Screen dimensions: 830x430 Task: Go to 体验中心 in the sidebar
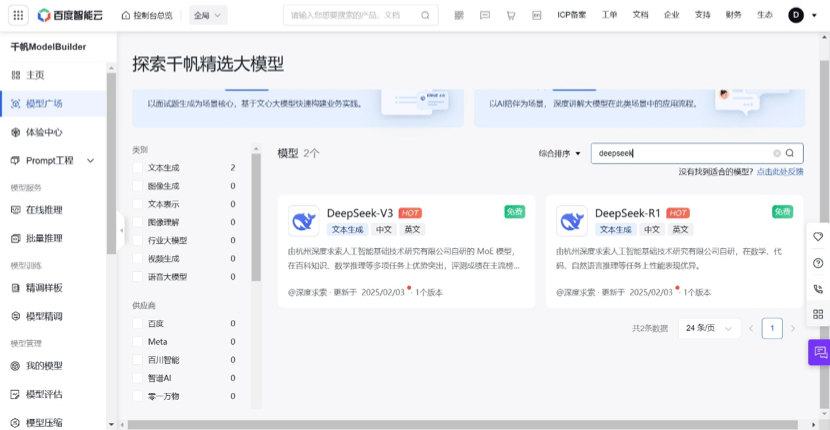pyautogui.click(x=44, y=132)
